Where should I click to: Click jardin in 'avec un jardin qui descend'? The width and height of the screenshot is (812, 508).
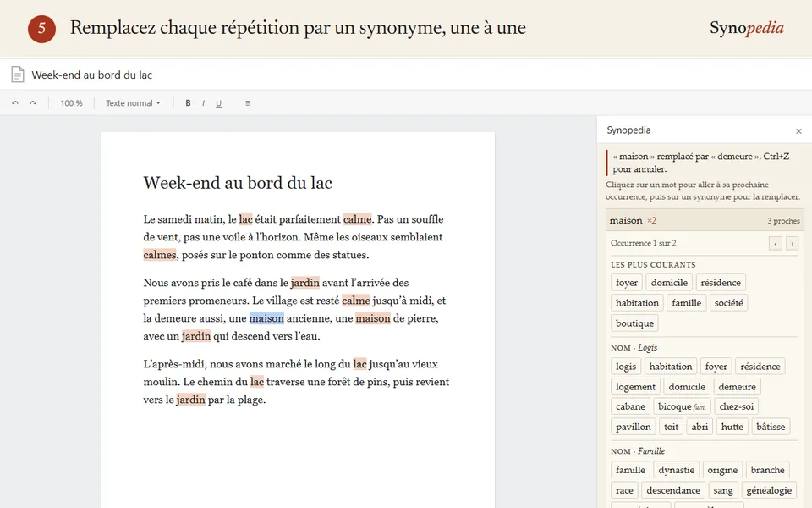(x=195, y=336)
